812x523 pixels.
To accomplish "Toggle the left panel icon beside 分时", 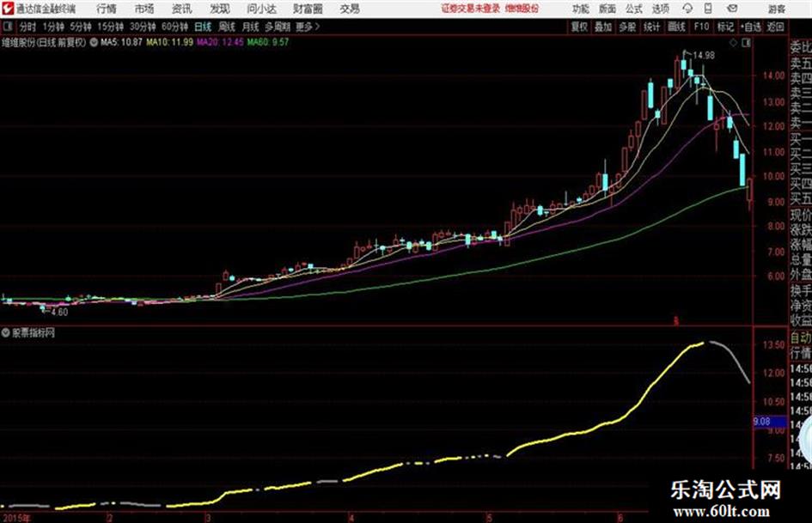I will click(x=8, y=27).
